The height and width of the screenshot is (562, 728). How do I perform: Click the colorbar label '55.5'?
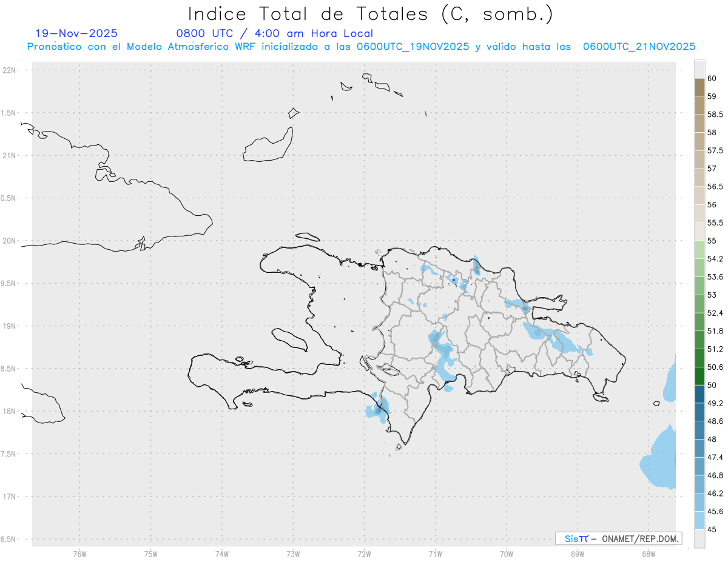tap(715, 222)
